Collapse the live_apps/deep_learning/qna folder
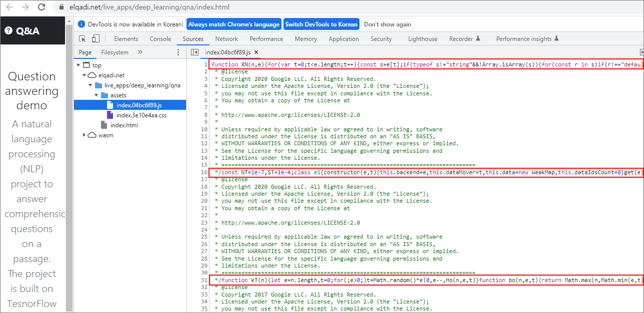The image size is (644, 313). [x=90, y=85]
